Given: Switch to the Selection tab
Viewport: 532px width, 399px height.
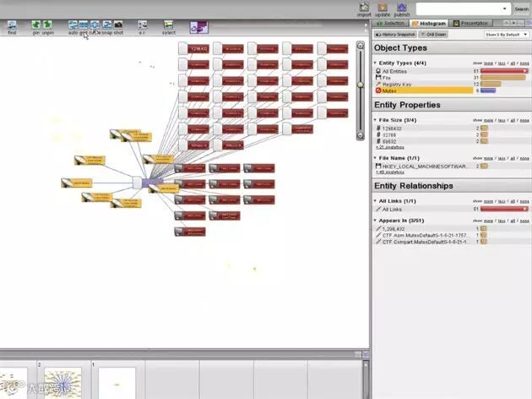Looking at the screenshot, I should tap(391, 23).
